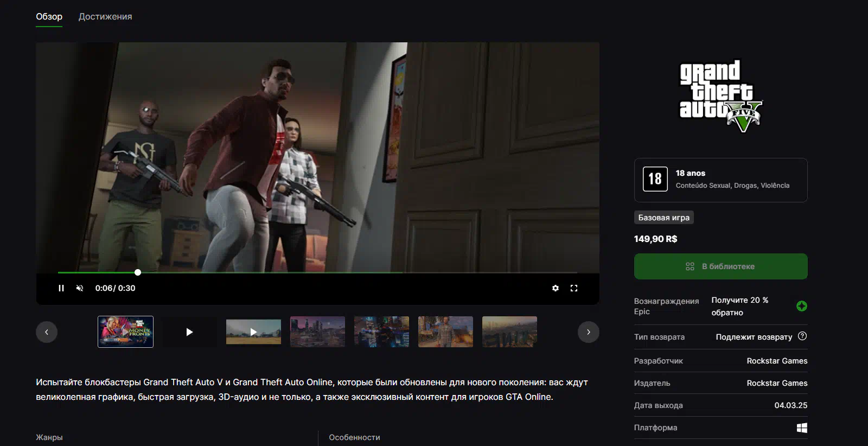This screenshot has height=446, width=868.
Task: Click the Windows platform icon
Action: coord(802,428)
